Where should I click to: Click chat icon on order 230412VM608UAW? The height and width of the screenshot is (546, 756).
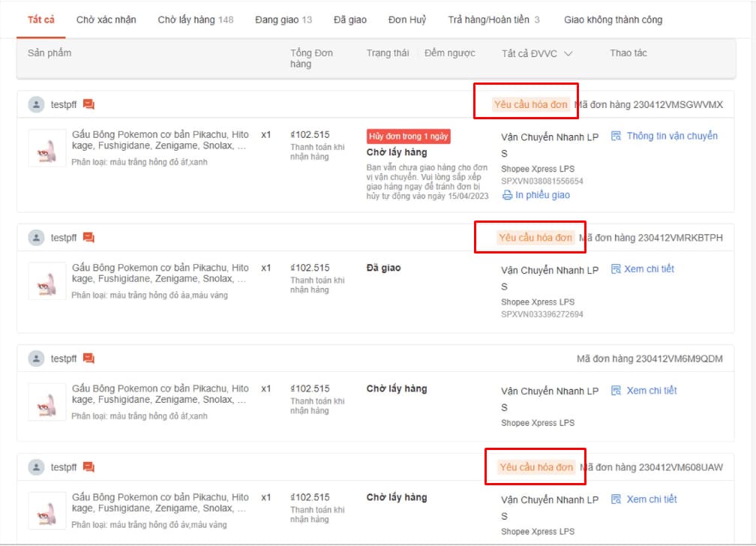point(88,467)
